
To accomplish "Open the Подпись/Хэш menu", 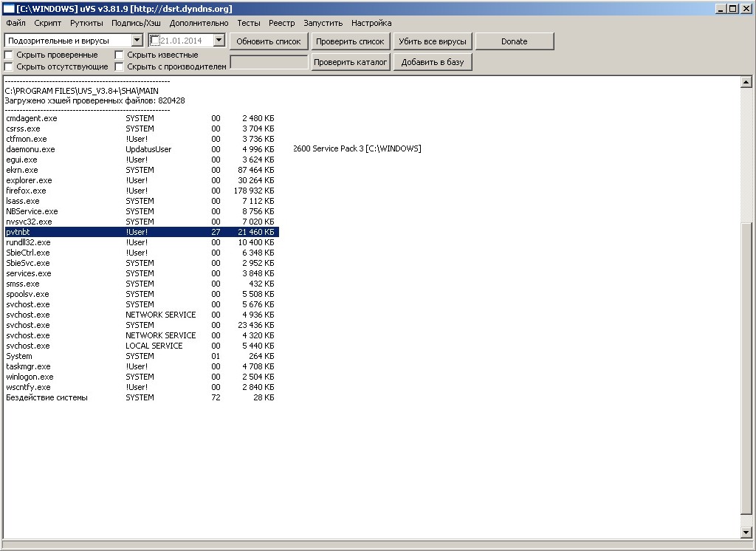I will (136, 23).
